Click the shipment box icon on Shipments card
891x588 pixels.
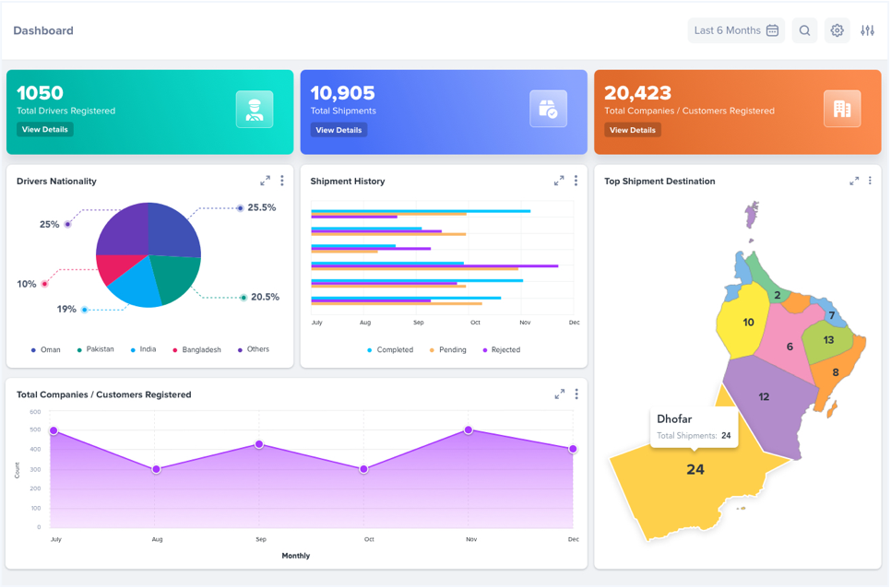(x=548, y=109)
